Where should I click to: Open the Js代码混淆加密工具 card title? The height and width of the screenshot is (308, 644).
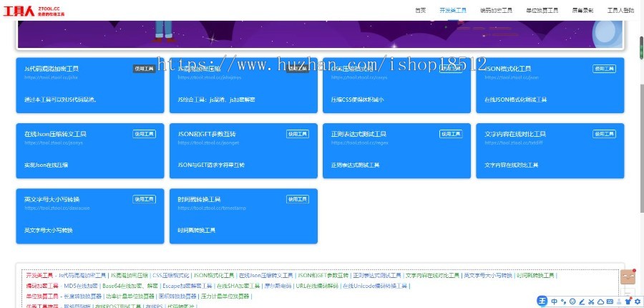coord(52,69)
